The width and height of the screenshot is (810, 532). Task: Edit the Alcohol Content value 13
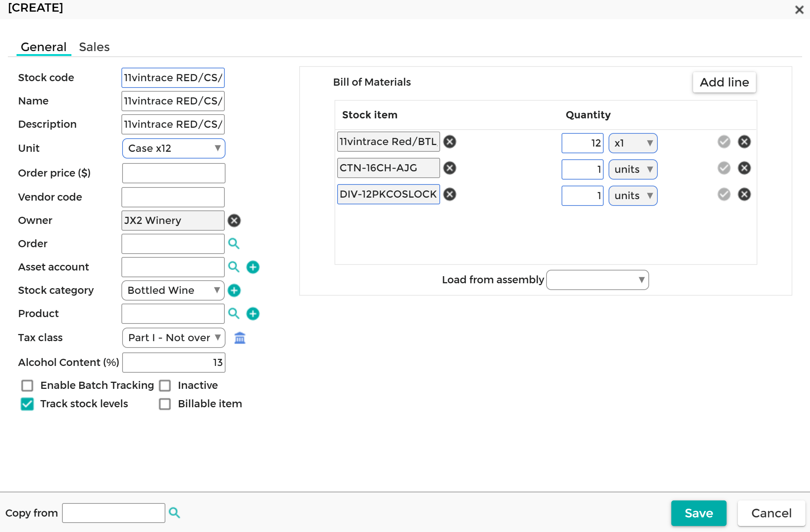click(174, 363)
